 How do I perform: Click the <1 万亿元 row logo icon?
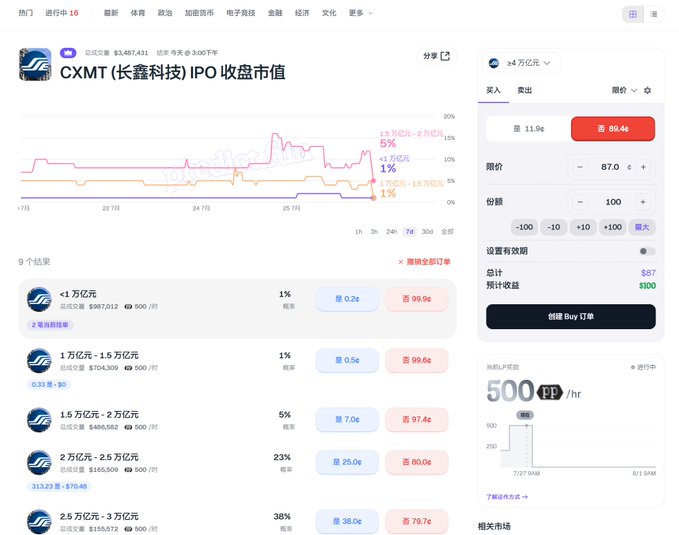pos(39,299)
